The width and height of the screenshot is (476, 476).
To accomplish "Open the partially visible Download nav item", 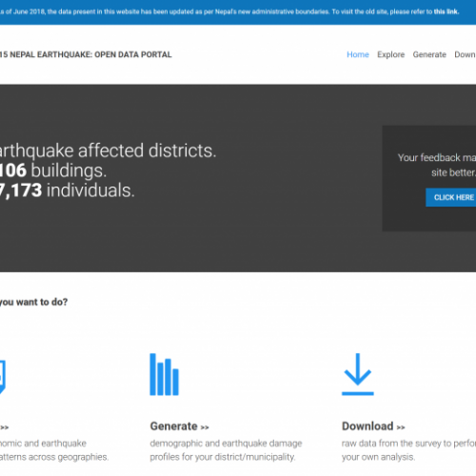I will coord(465,54).
